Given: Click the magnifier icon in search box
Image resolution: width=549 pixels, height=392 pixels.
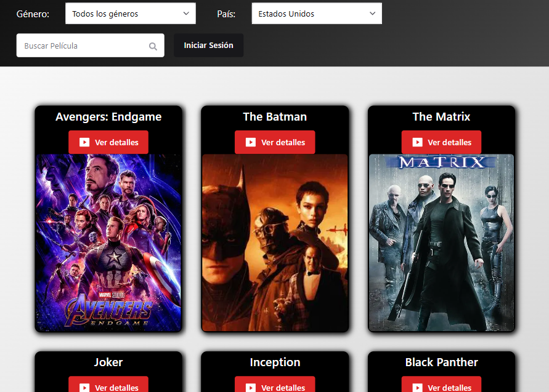Looking at the screenshot, I should pyautogui.click(x=153, y=46).
